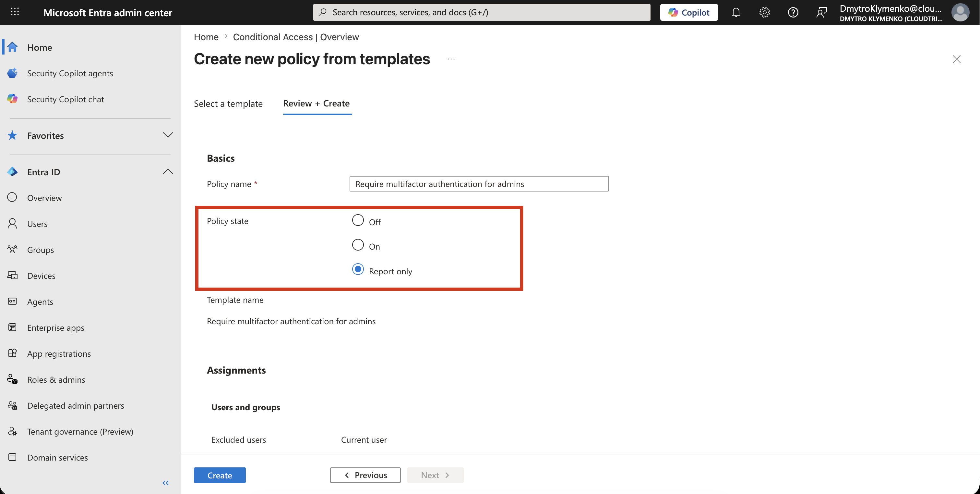Click the account avatar picture
The height and width of the screenshot is (494, 980).
[960, 13]
